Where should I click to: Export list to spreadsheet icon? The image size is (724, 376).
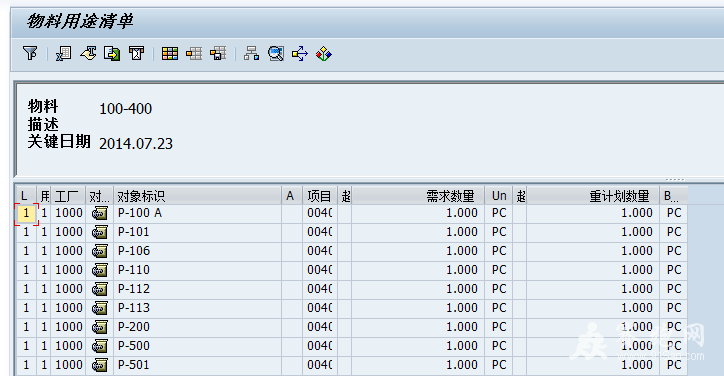click(x=64, y=54)
